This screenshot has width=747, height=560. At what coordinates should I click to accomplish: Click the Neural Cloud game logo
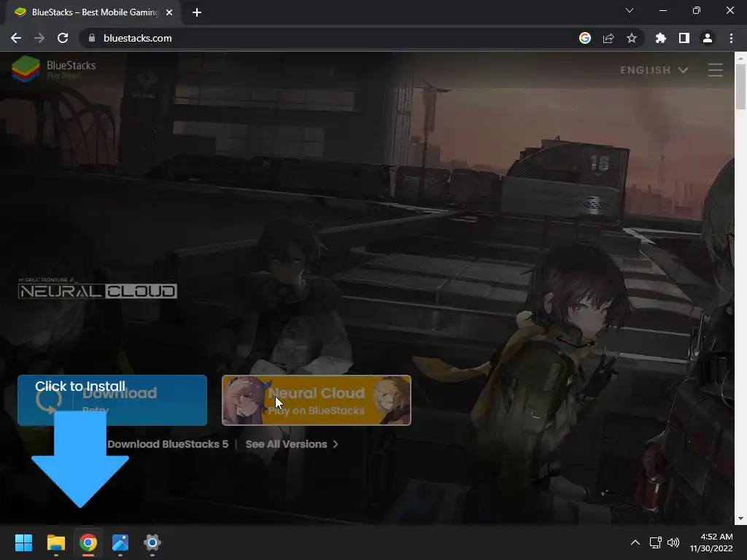tap(98, 289)
